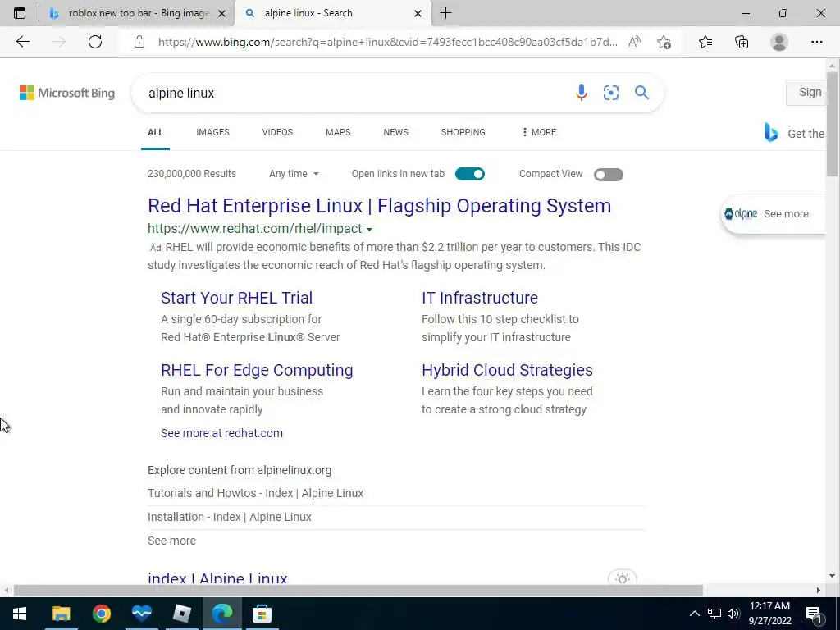
Task: Close the alpine linux Search tab
Action: (418, 13)
